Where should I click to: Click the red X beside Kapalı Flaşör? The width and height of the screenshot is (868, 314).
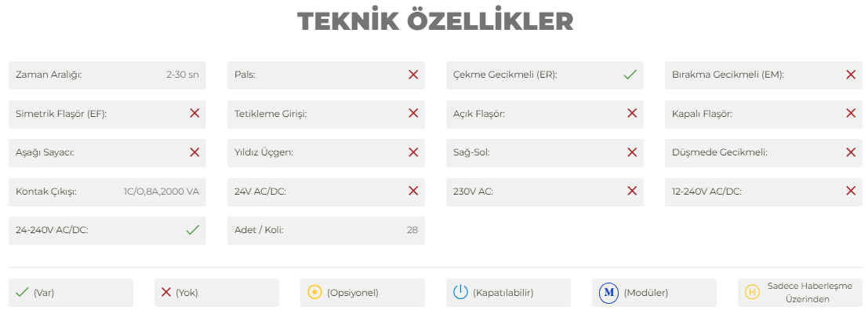click(851, 114)
